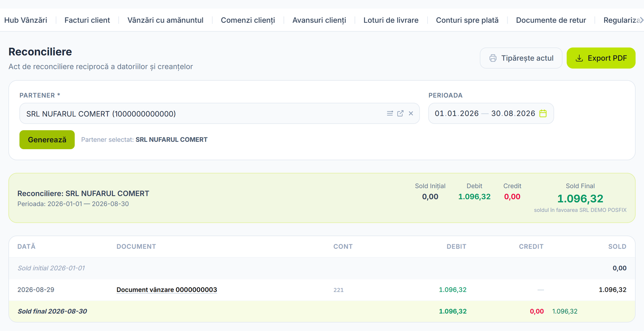This screenshot has height=331, width=644.
Task: Open Documente de retur tab
Action: coord(551,20)
